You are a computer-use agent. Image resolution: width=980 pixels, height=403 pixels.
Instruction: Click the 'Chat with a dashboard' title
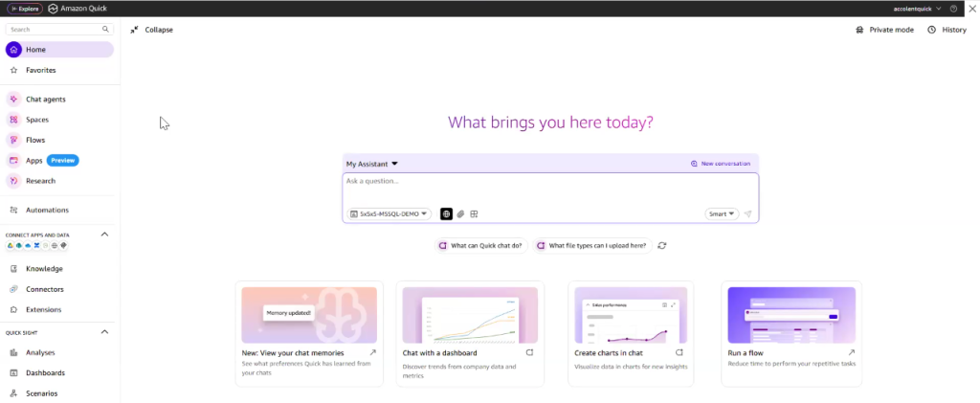tap(439, 353)
